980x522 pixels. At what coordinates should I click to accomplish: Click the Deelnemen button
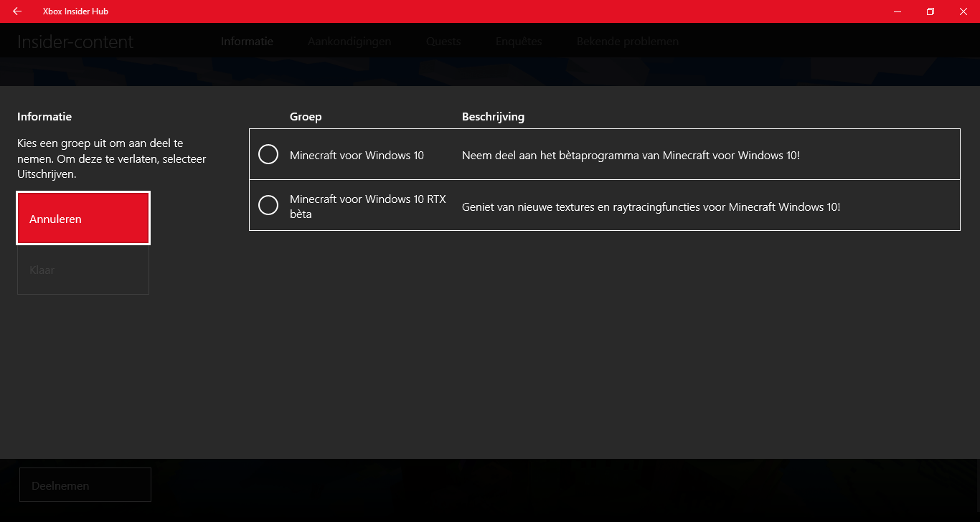[x=85, y=485]
